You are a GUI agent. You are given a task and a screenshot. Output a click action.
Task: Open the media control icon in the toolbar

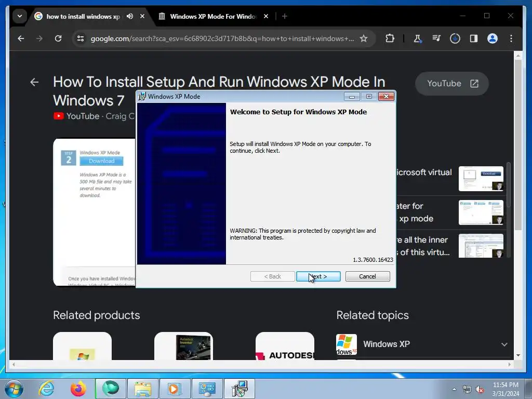[436, 38]
